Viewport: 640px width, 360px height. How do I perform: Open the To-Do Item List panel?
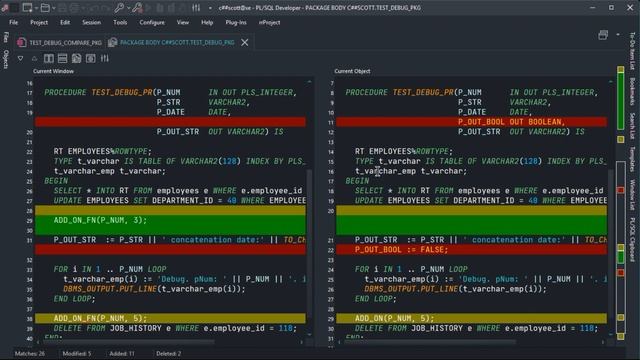632,51
